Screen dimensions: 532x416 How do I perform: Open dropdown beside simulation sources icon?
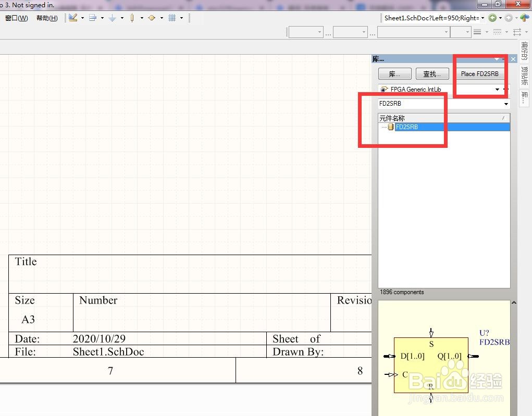[162, 18]
